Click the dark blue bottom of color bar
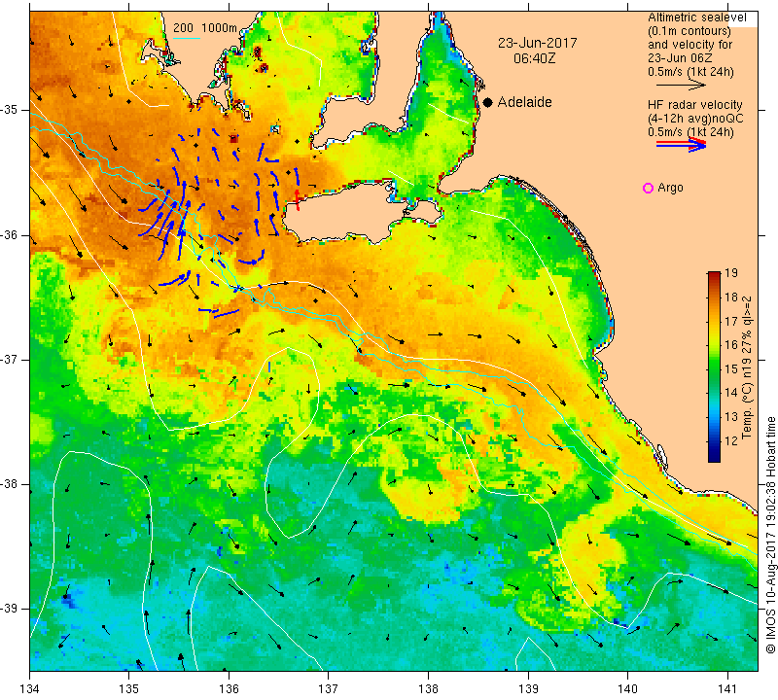Screen dimensions: 778x700 (x=714, y=457)
